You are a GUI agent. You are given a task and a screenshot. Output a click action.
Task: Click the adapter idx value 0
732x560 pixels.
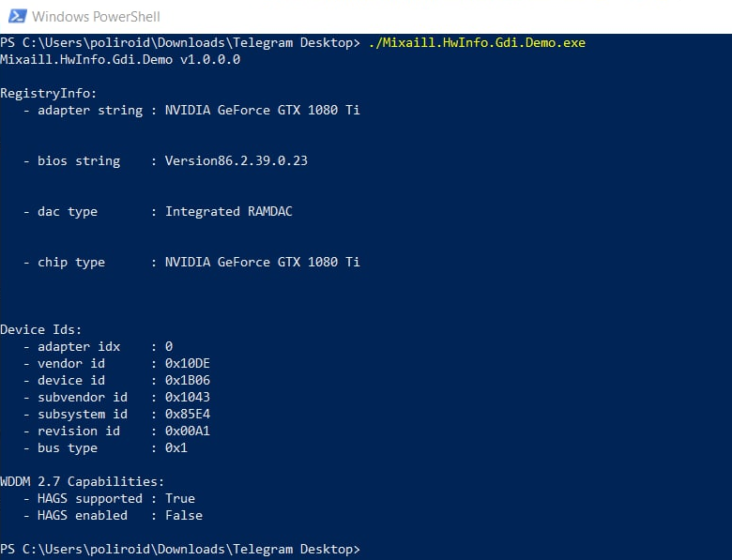pos(169,346)
